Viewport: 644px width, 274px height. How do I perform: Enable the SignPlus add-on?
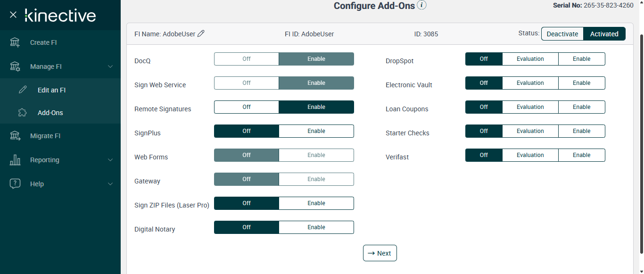click(x=316, y=131)
